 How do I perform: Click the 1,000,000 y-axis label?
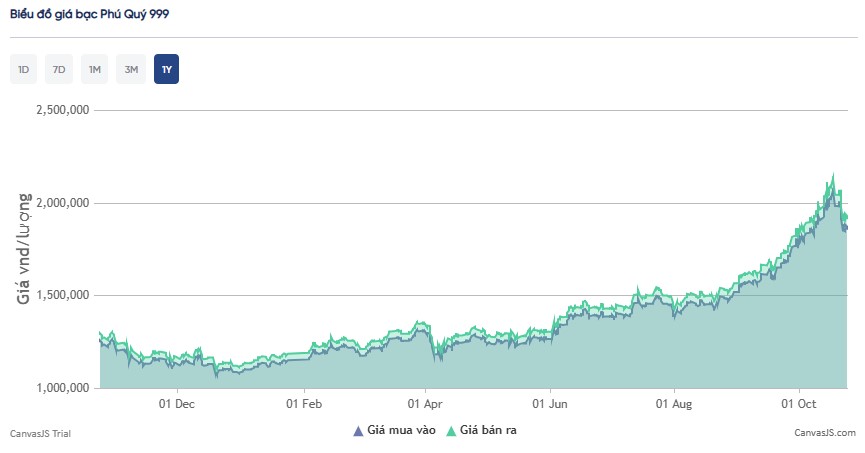(x=62, y=388)
